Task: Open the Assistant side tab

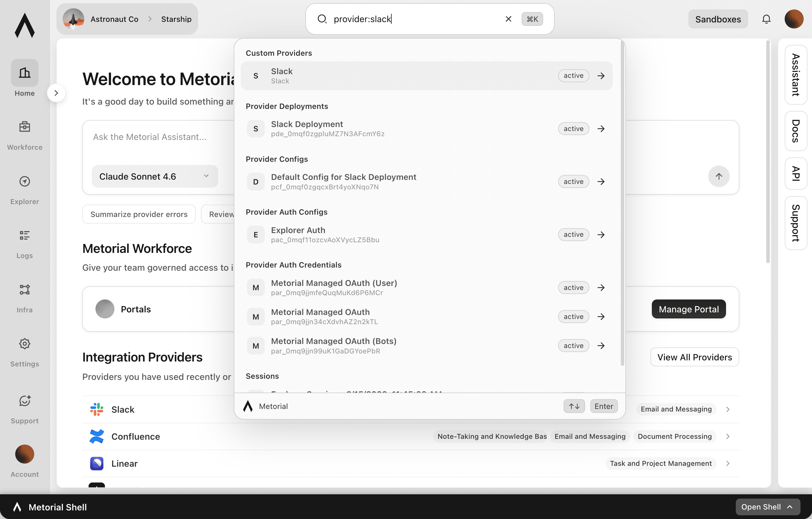Action: [x=796, y=75]
